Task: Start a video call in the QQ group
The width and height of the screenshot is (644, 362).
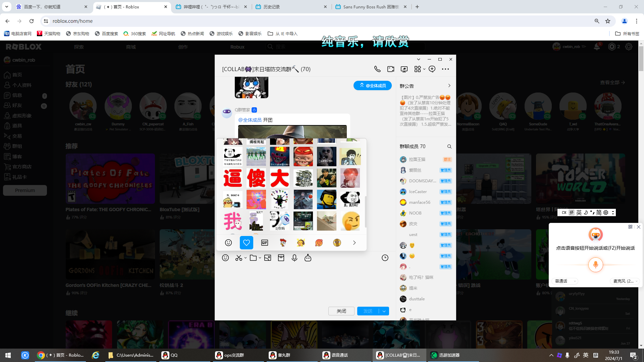Action: click(391, 69)
